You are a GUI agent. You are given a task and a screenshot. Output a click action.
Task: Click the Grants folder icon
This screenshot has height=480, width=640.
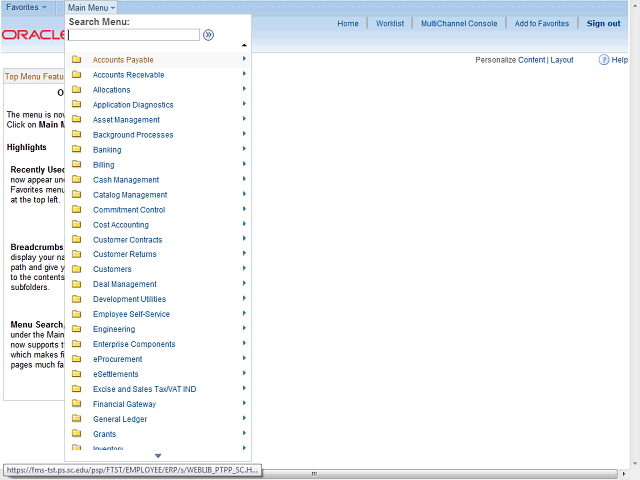[x=76, y=433]
